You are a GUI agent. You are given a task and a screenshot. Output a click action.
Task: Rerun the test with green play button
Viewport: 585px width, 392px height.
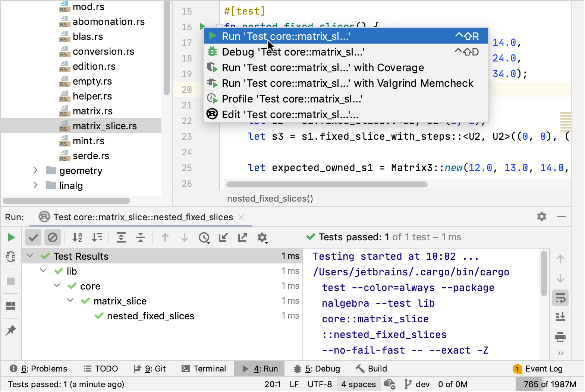point(11,237)
